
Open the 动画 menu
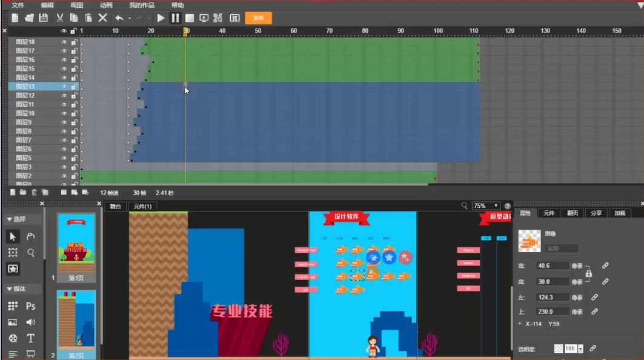coord(107,5)
